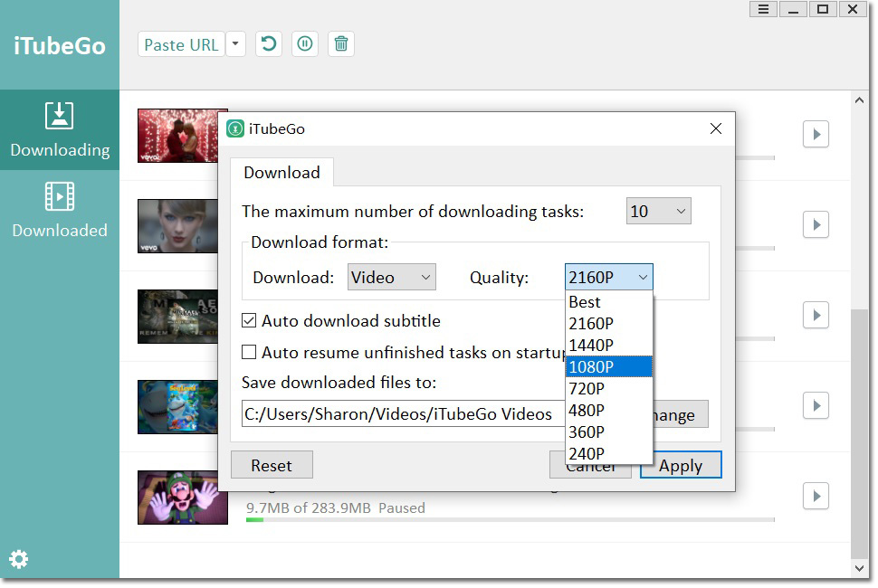Click the Apply button
The height and width of the screenshot is (588, 878).
coord(681,466)
